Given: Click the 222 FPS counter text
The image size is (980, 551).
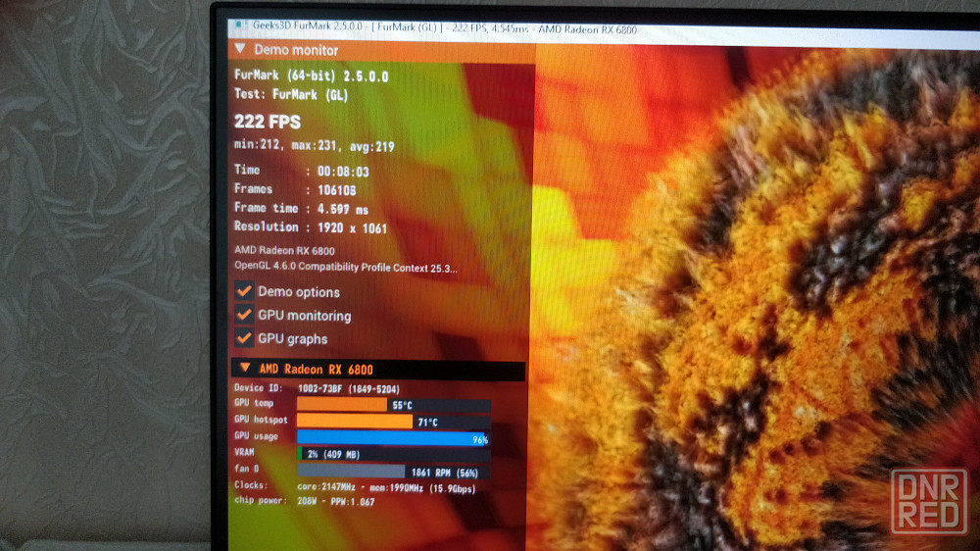Looking at the screenshot, I should (268, 122).
